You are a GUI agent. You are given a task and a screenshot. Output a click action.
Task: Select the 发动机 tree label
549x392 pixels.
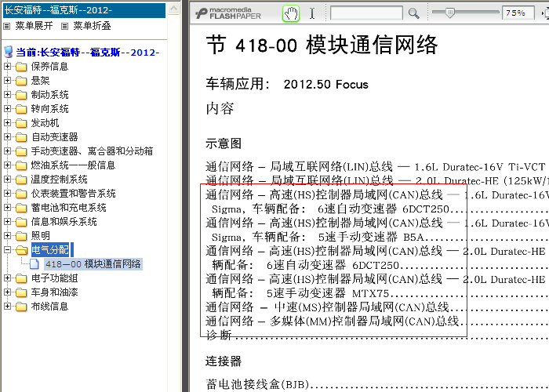coord(45,122)
